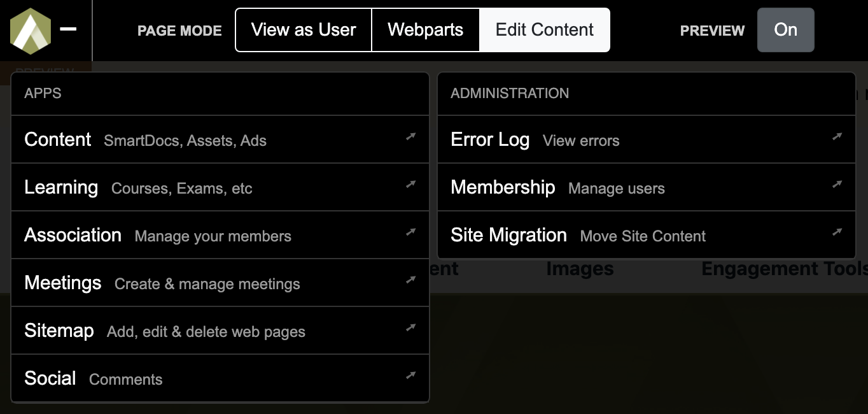Switch page mode to View as User
Screen dimensions: 868x414
coord(304,30)
